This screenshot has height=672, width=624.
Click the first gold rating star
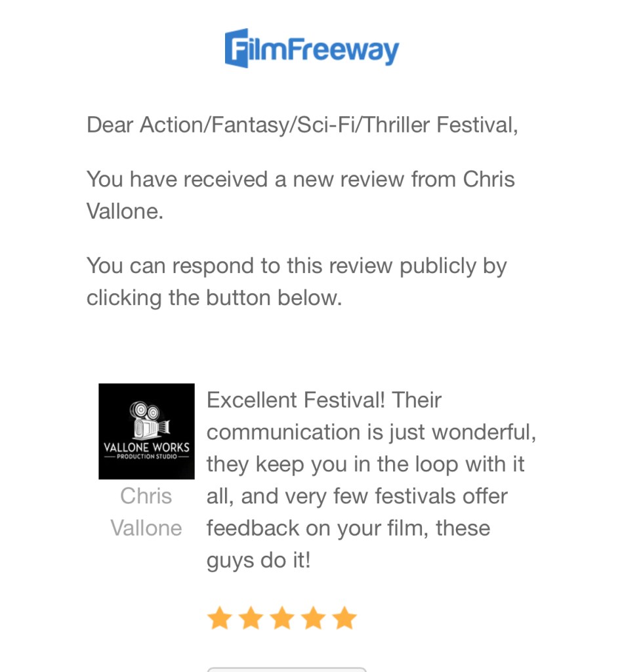coord(220,618)
